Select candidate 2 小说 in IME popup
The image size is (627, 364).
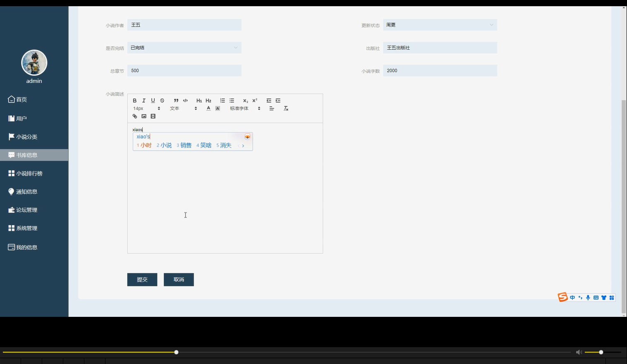[x=164, y=145]
